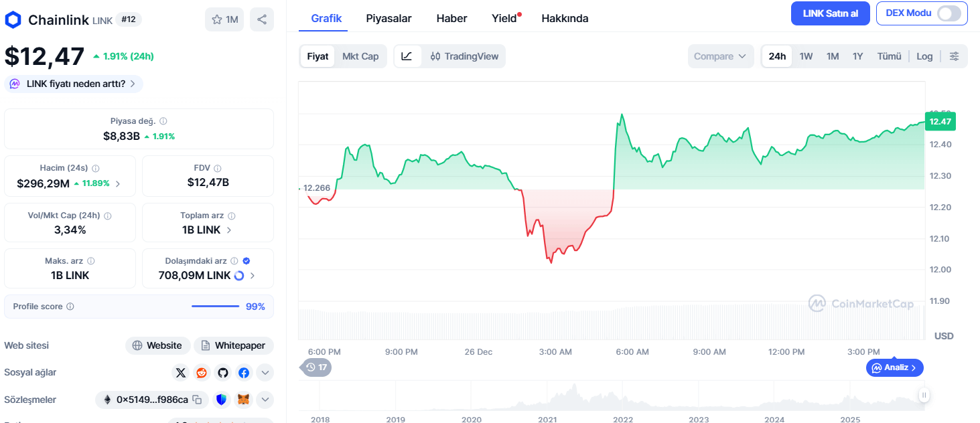This screenshot has height=423, width=980.
Task: Click the circulating supply ring icon
Action: [x=239, y=275]
